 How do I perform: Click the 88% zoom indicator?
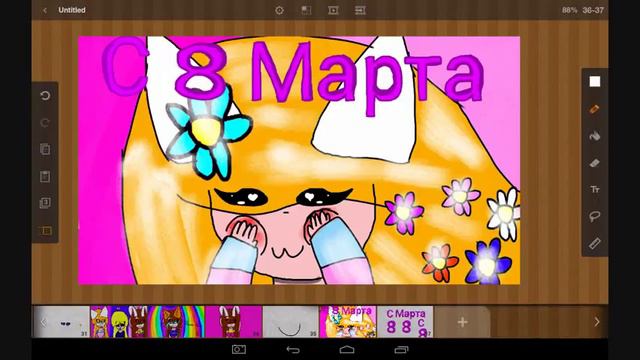[x=569, y=10]
